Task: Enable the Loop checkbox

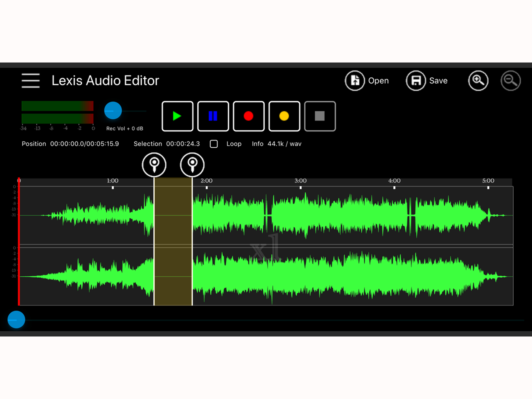Action: [214, 144]
